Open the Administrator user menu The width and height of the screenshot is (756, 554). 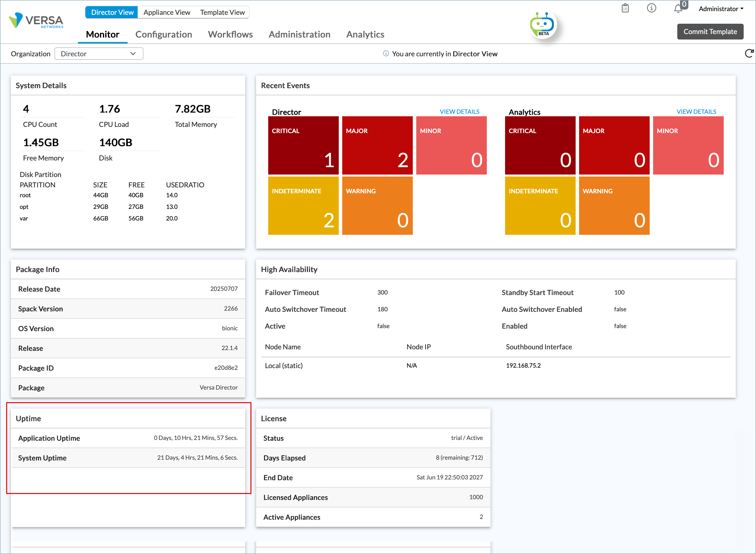(x=721, y=9)
